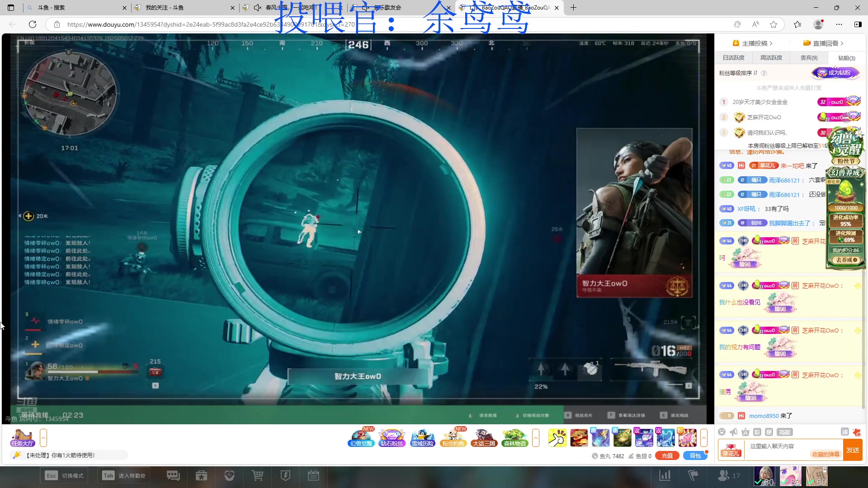
Task: Open the 大话三国 activity icon
Action: [484, 438]
